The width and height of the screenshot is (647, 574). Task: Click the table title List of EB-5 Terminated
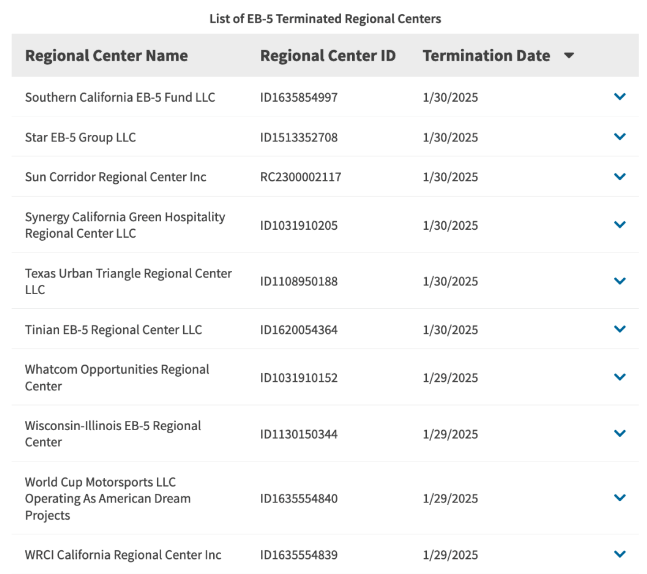tap(325, 19)
